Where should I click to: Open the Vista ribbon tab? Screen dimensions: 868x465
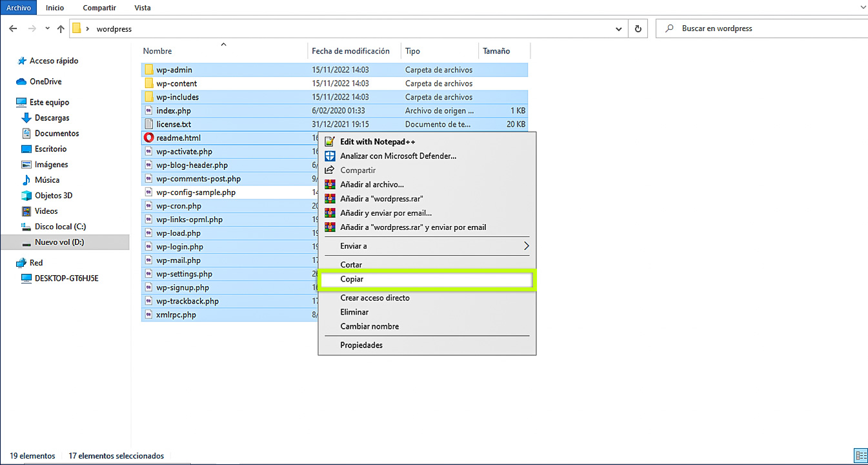coord(143,8)
